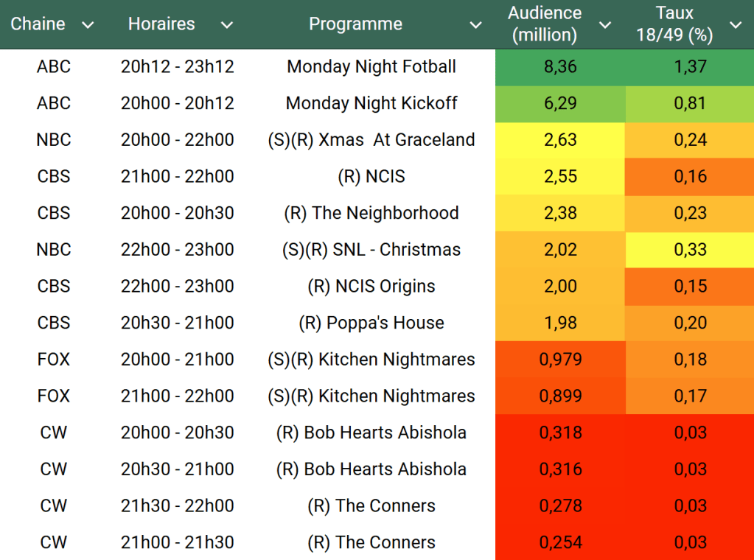This screenshot has width=754, height=560.
Task: Select the (R) Poppa's House cell
Action: coord(371,323)
